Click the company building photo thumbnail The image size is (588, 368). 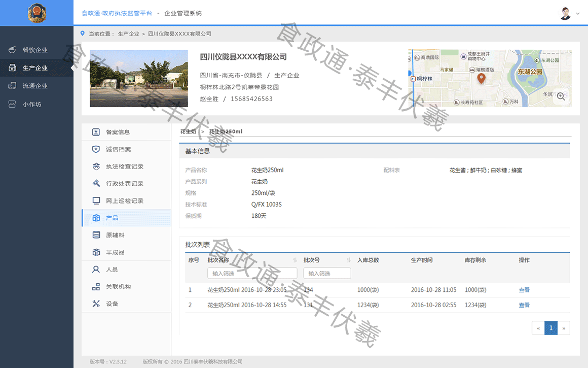(x=138, y=78)
